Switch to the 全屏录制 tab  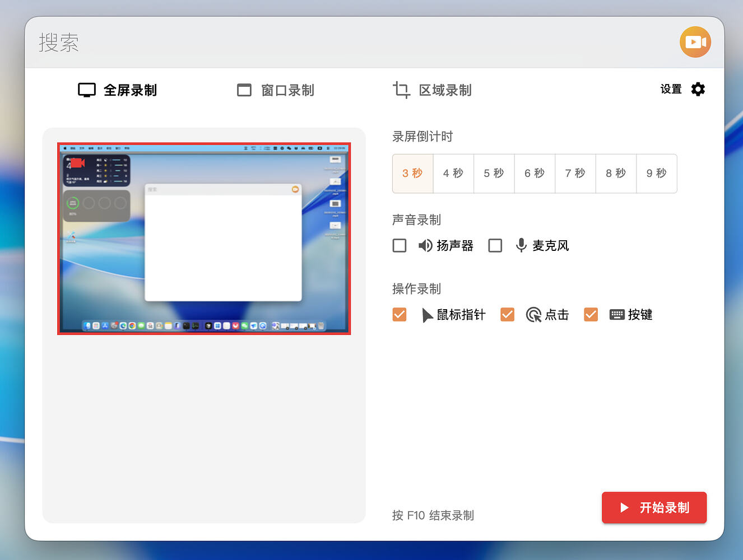point(118,90)
